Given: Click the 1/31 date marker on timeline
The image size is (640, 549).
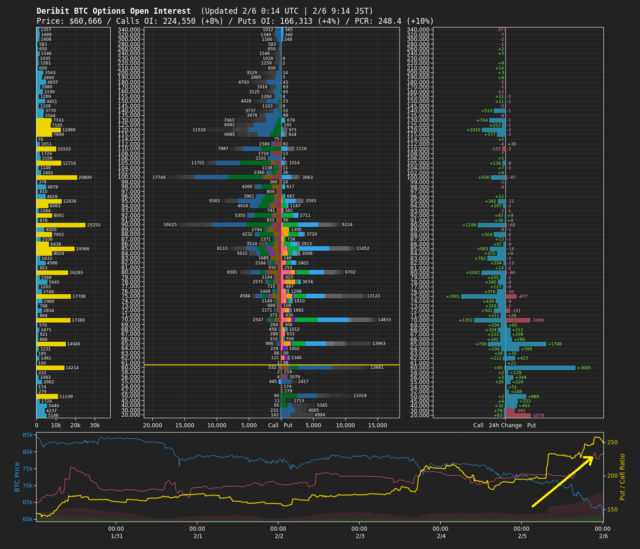Looking at the screenshot, I should tap(115, 536).
